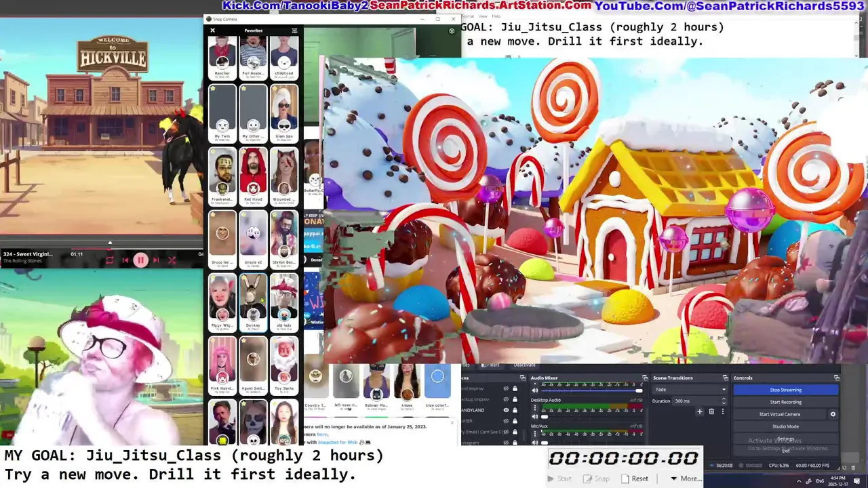Select the old lady lens
Screen dimensions: 868x488
tap(284, 302)
